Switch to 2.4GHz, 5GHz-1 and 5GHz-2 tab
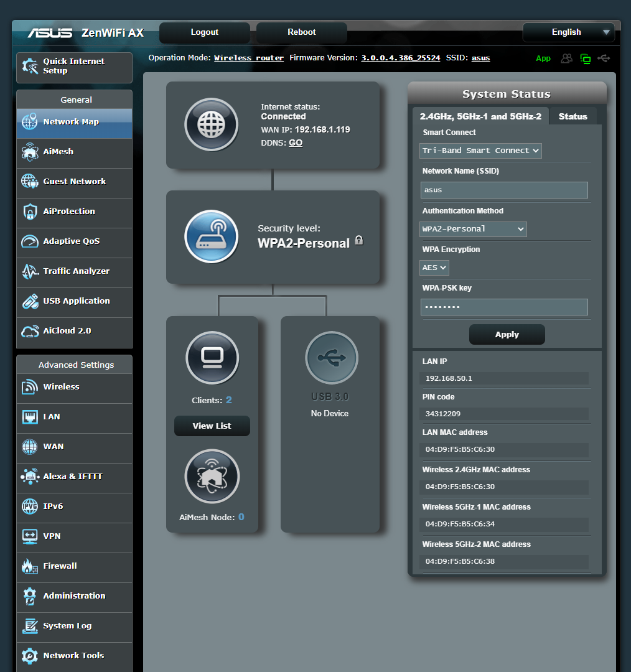Screen dimensions: 631x672 [480, 116]
